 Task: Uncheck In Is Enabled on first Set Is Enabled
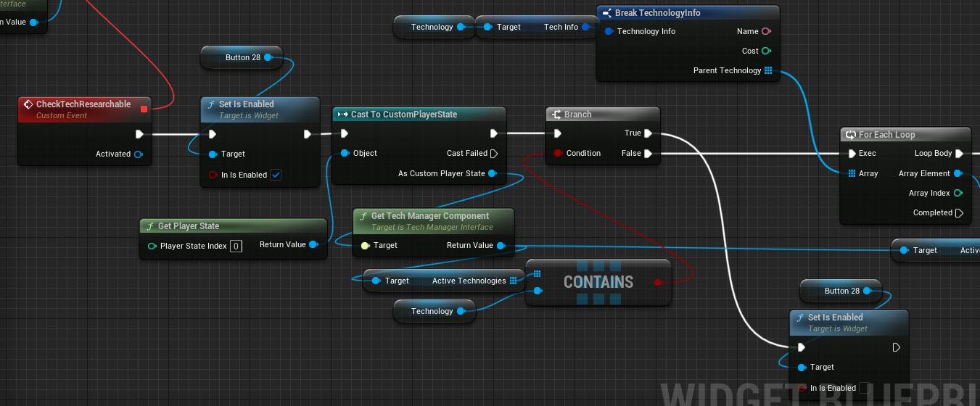pos(276,175)
